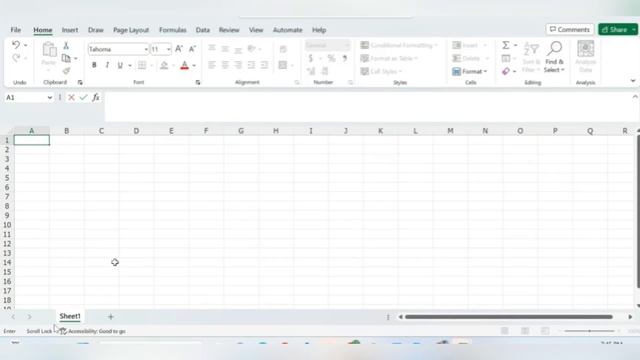
Task: Click the Wrap Text icon
Action: pos(283,49)
